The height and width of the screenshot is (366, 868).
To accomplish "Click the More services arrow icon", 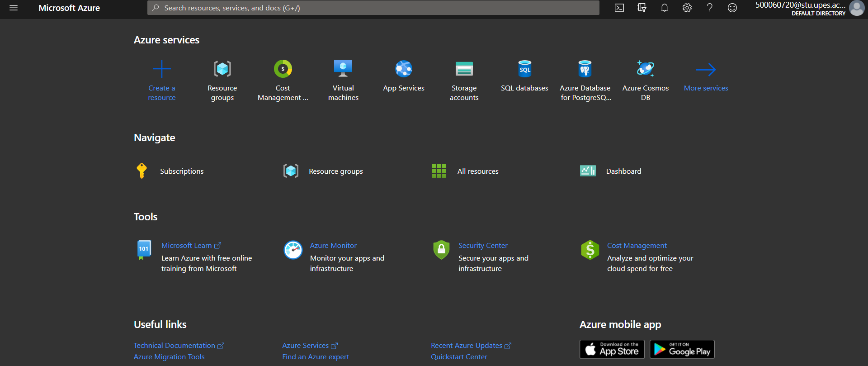I will (706, 69).
